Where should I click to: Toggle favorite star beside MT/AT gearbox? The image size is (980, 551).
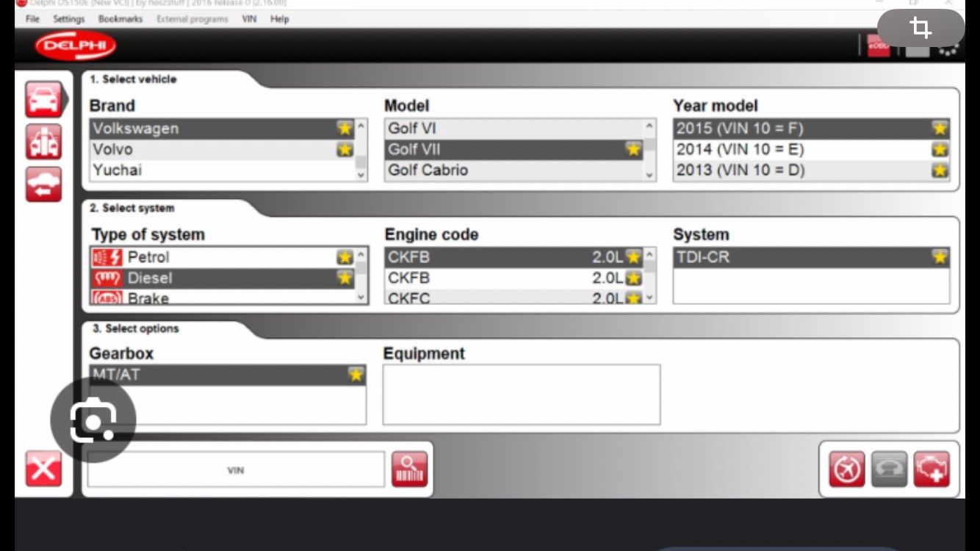tap(356, 375)
